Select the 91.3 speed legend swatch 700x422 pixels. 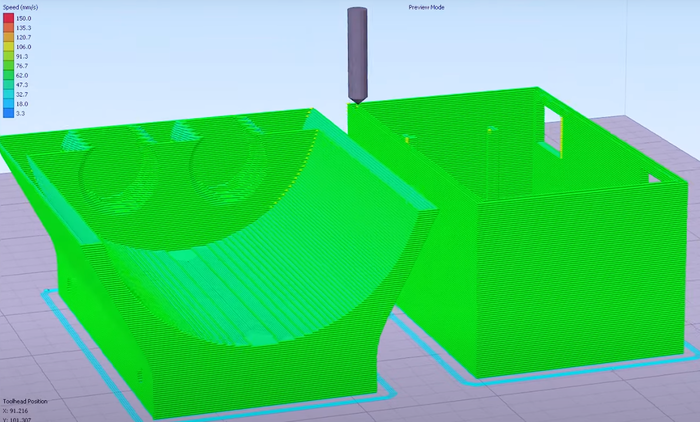click(7, 56)
